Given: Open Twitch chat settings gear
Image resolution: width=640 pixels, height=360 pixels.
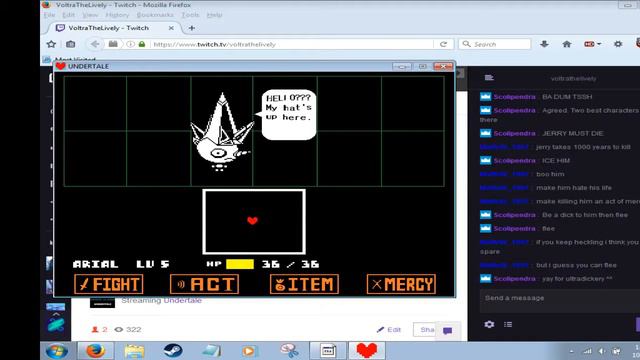Looking at the screenshot, I should click(489, 324).
